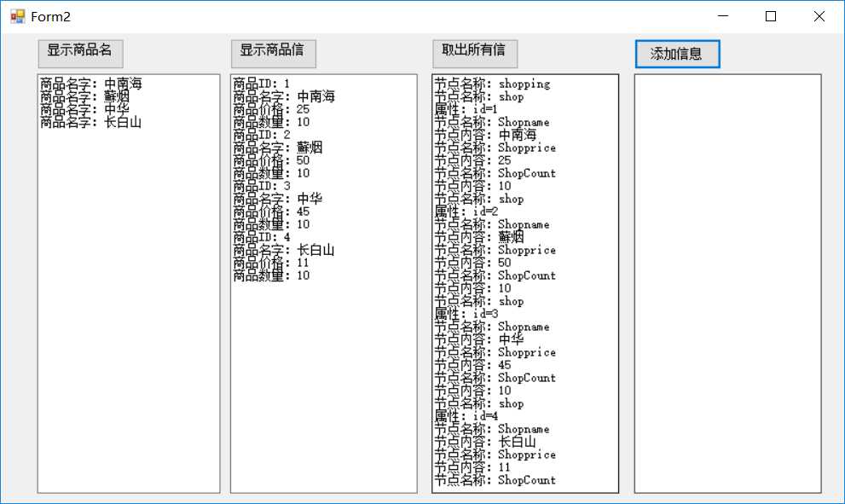Select the row 节点内容: 中华
Screen dimensions: 845x504
click(479, 339)
